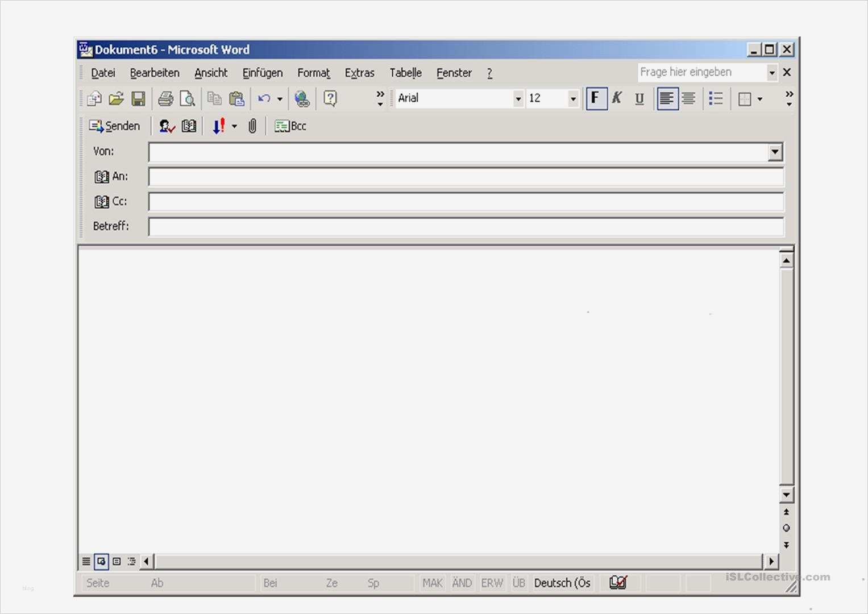
Task: Click the Senden button
Action: 114,126
